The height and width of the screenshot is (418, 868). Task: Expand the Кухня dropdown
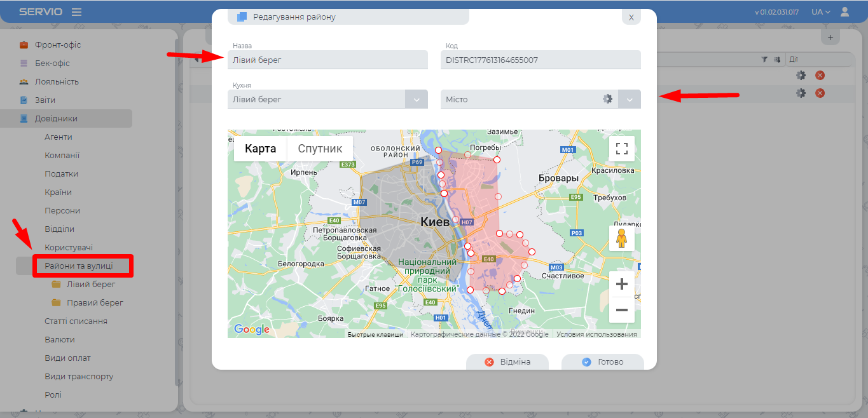coord(417,100)
